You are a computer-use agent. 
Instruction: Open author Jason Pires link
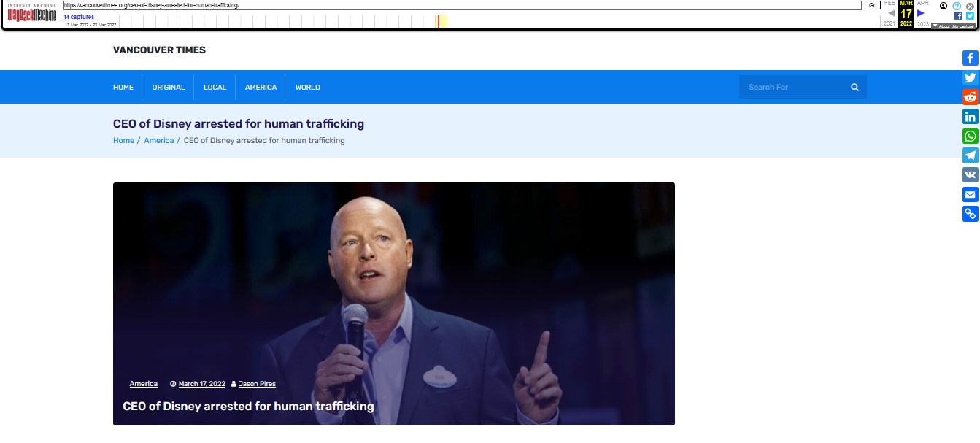pyautogui.click(x=257, y=384)
